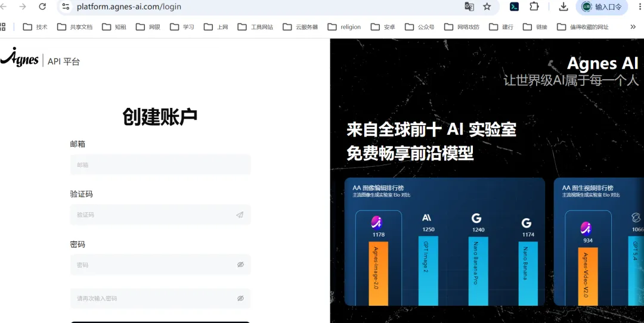Click the AA 图生视频排行榜 card title
Screen dimensions: 644x323
pos(587,188)
